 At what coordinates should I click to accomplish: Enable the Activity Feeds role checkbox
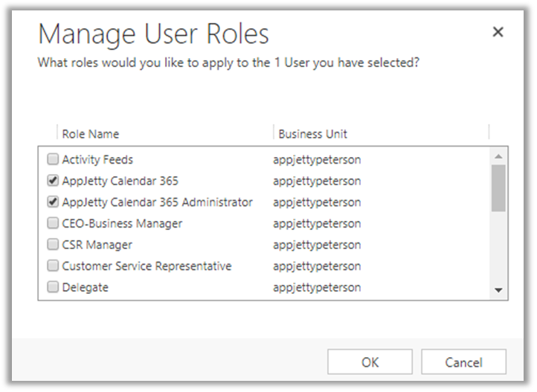click(53, 159)
